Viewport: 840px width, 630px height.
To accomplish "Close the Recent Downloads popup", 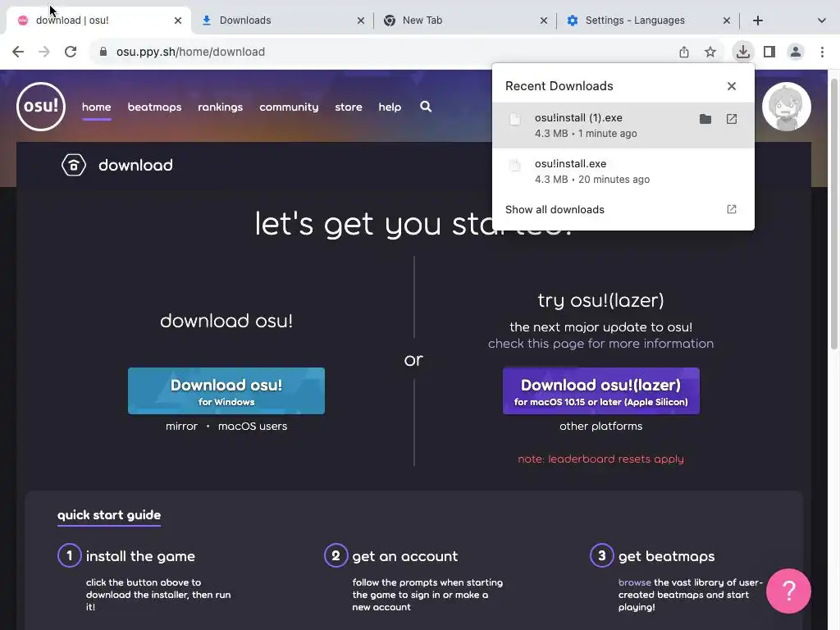I will click(732, 86).
